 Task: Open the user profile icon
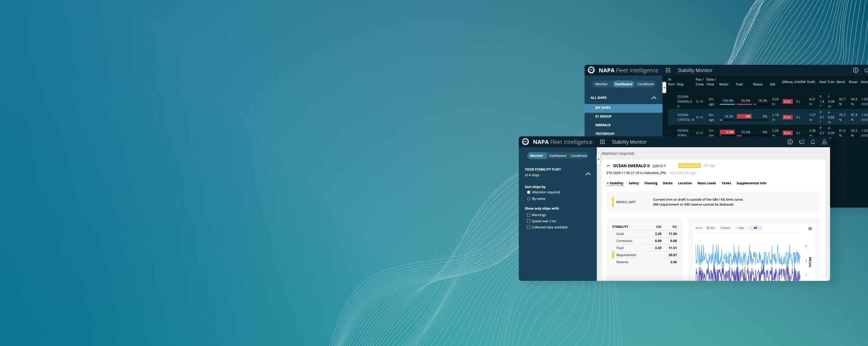[824, 142]
